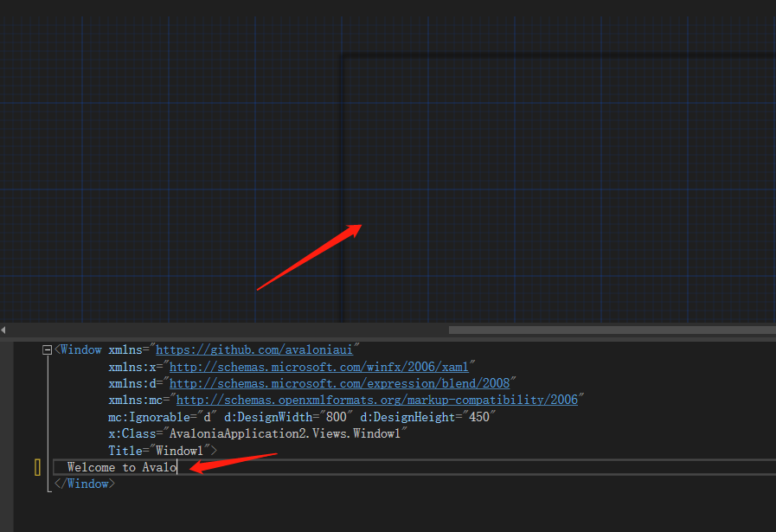The image size is (776, 532).
Task: Click the right arrow of designer scrollbar
Action: pos(772,330)
